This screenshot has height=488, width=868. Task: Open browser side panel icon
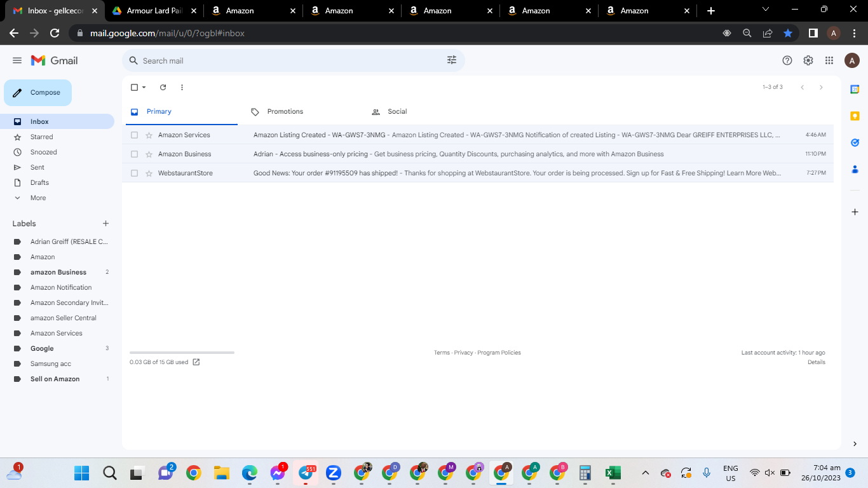[x=813, y=33]
